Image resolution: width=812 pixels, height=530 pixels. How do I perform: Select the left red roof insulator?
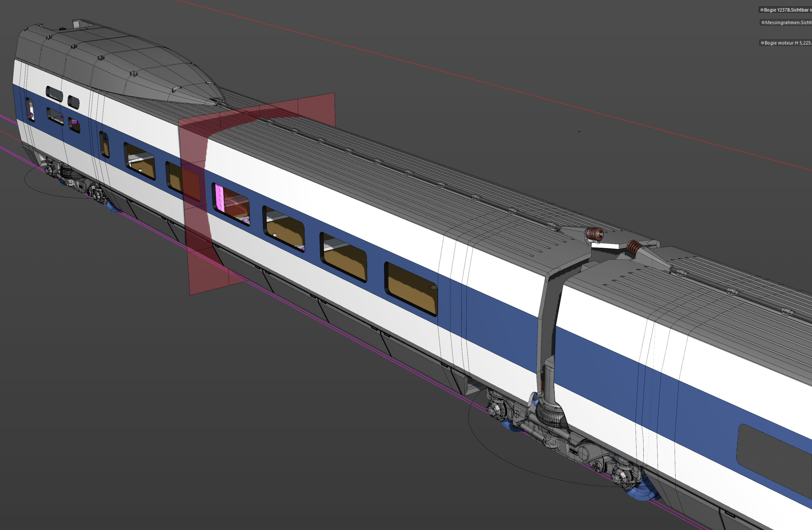pos(595,234)
